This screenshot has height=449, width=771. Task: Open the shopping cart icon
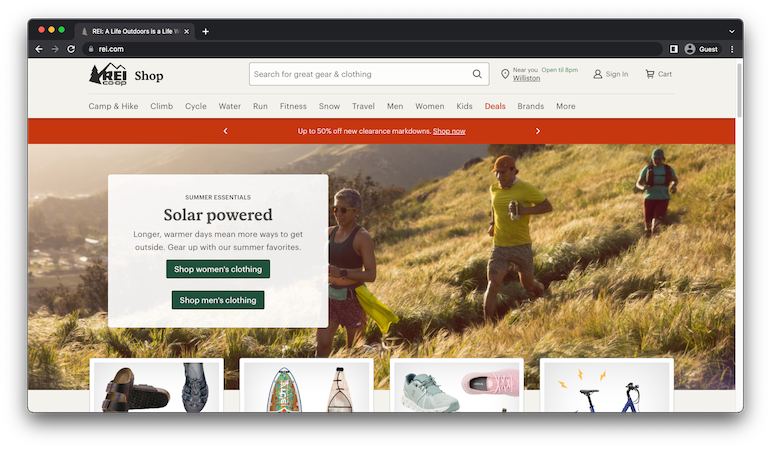point(650,74)
